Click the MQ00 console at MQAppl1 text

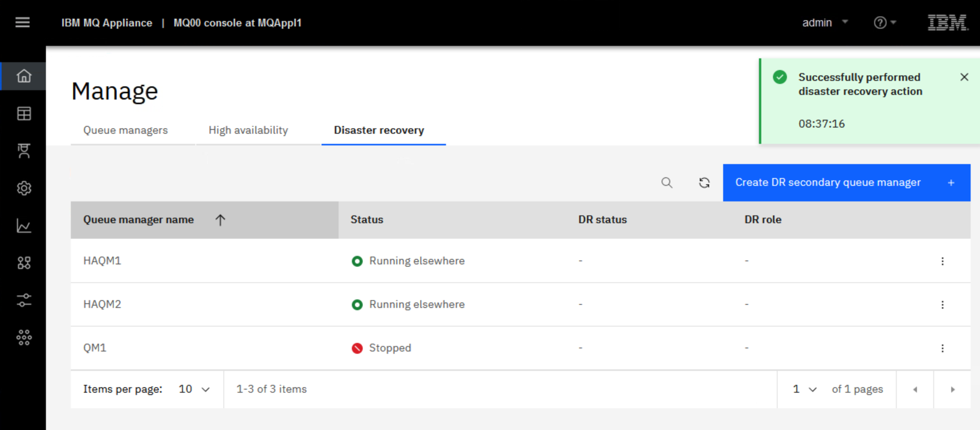(x=237, y=23)
